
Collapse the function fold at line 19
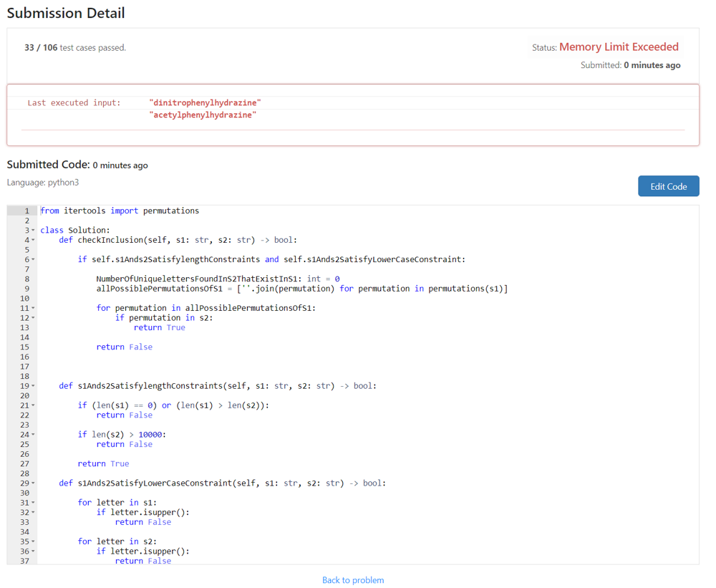pos(33,386)
